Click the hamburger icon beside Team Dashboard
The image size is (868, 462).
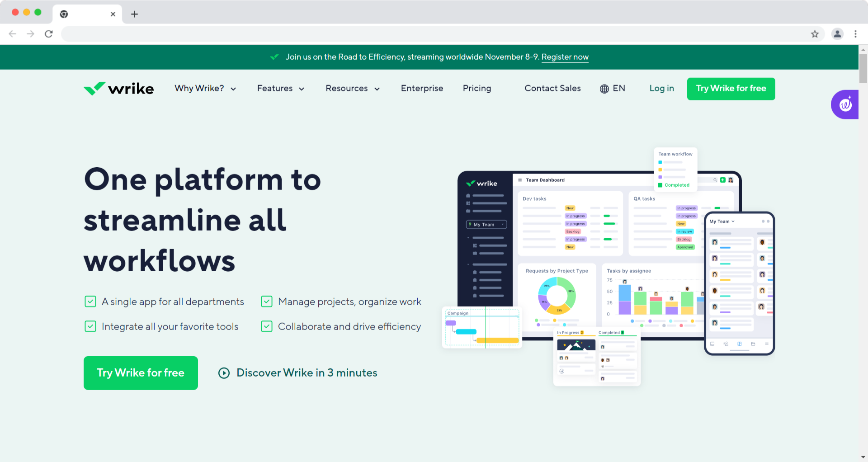point(520,180)
